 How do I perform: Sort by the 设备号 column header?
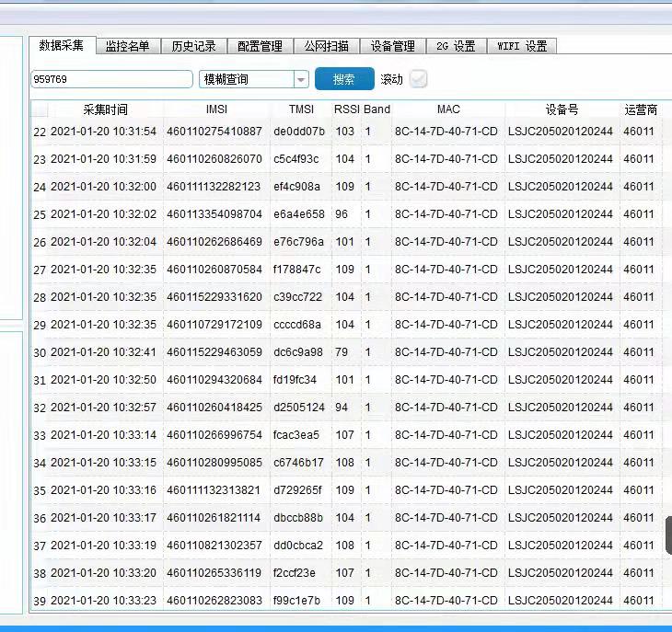562,109
